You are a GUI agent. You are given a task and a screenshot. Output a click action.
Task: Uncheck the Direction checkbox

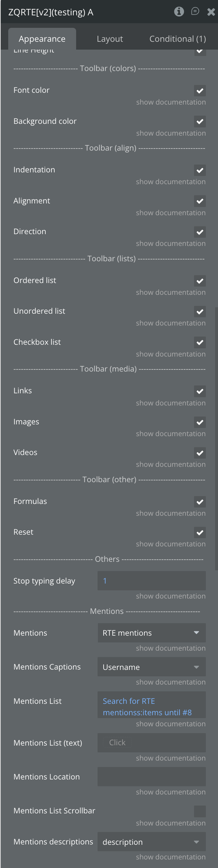click(200, 232)
